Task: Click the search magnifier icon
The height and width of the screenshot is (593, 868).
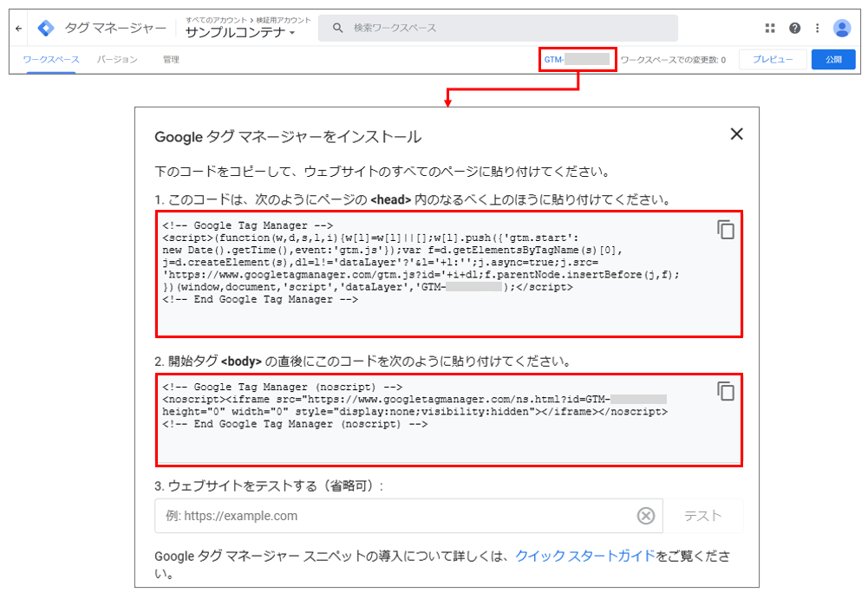Action: [x=337, y=28]
